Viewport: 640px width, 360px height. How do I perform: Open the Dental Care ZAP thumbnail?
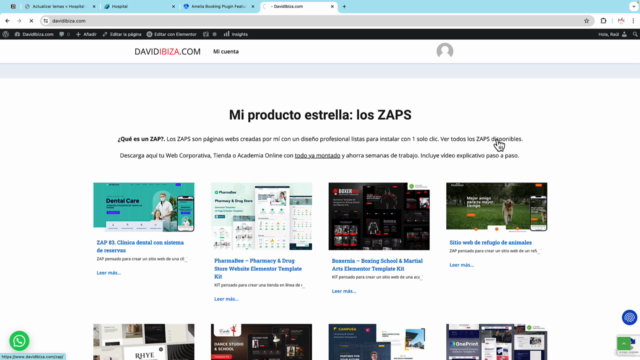click(144, 207)
